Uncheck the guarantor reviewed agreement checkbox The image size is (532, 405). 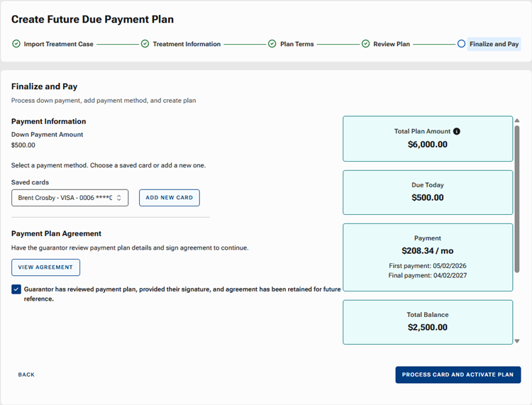pos(16,289)
